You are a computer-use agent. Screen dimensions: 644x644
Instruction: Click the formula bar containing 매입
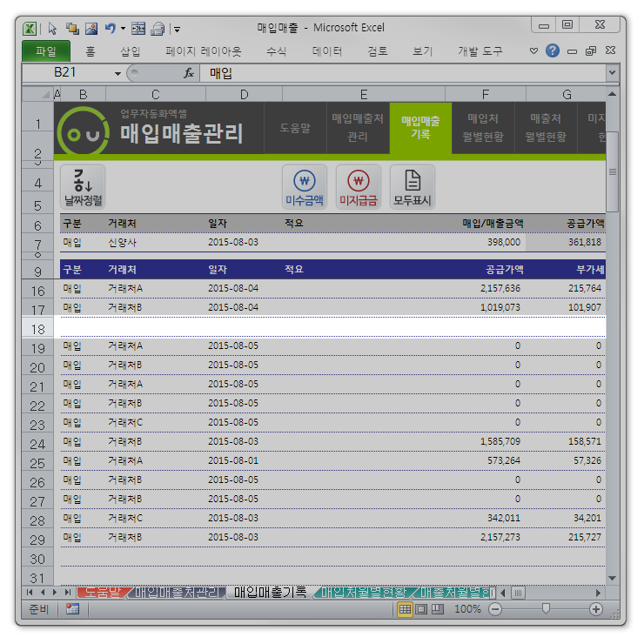click(402, 73)
